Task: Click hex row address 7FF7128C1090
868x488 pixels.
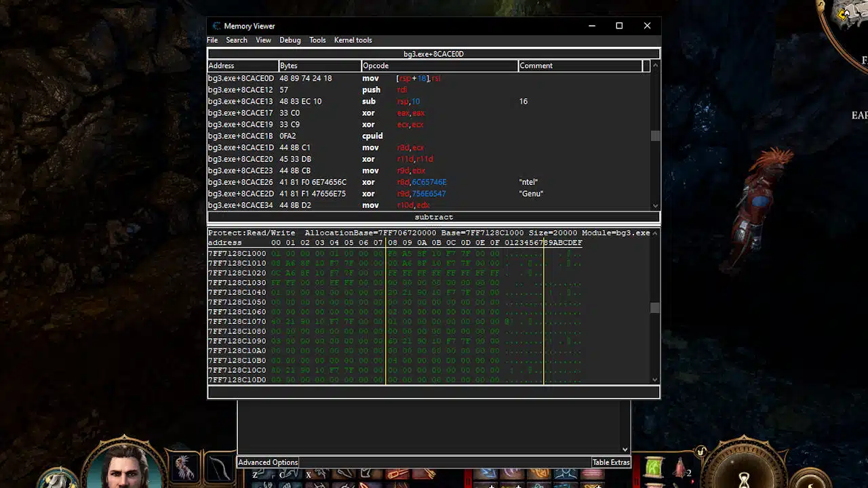Action: click(x=237, y=341)
